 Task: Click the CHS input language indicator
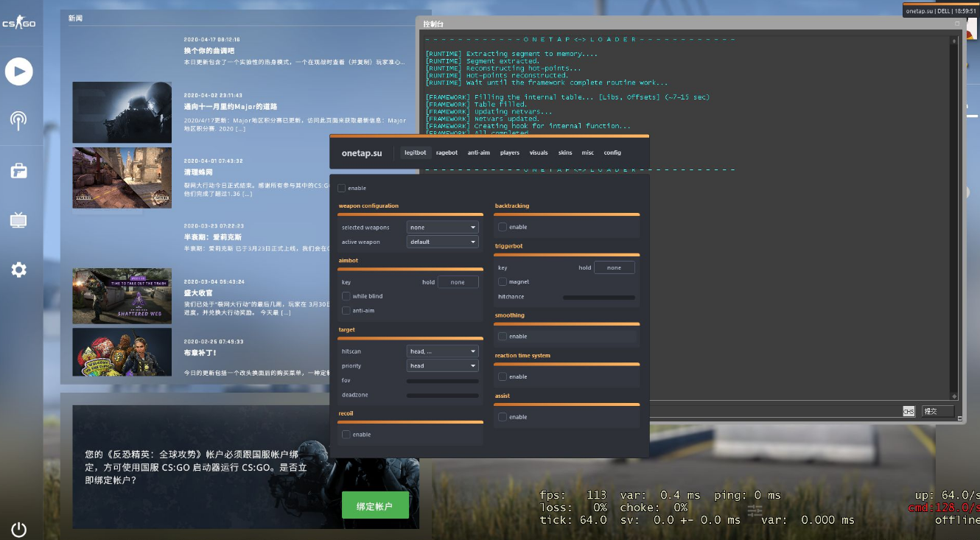tap(909, 411)
